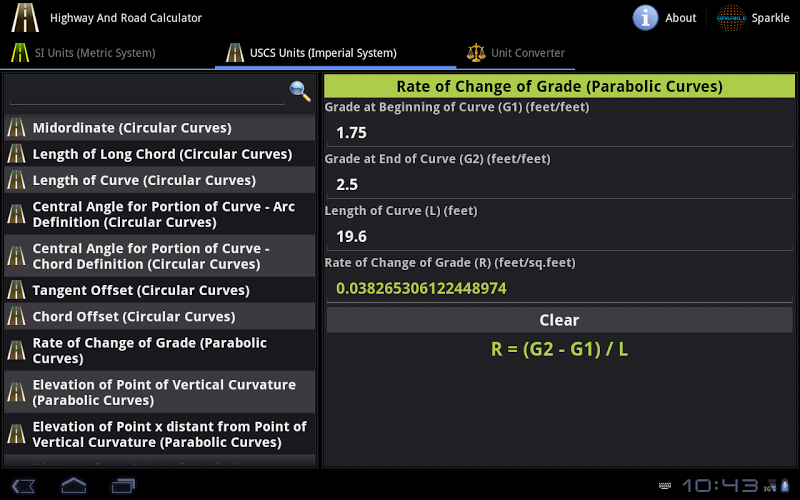Open Elevation of Point x distant formula
The height and width of the screenshot is (500, 800).
[x=160, y=434]
